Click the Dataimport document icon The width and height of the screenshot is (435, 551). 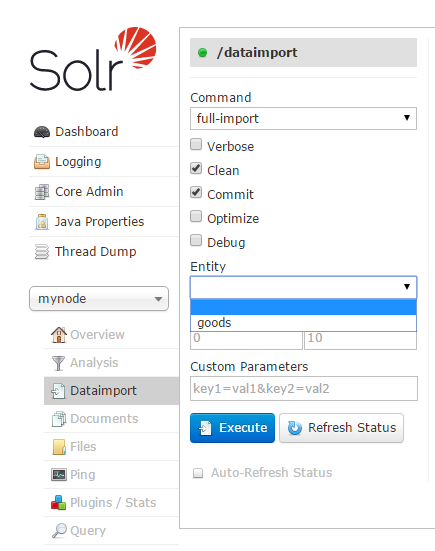tap(58, 391)
